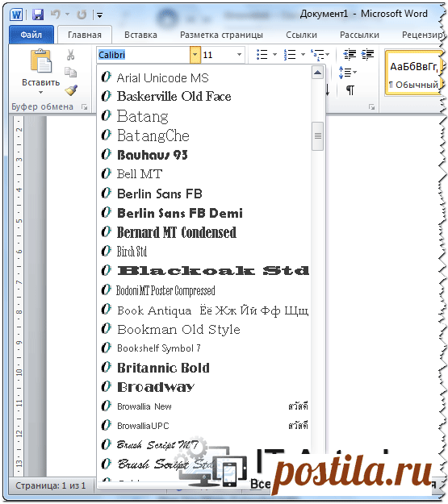Pick Bodoni MT Poster Compressed font
Screen dimensions: 448x504
(x=203, y=290)
